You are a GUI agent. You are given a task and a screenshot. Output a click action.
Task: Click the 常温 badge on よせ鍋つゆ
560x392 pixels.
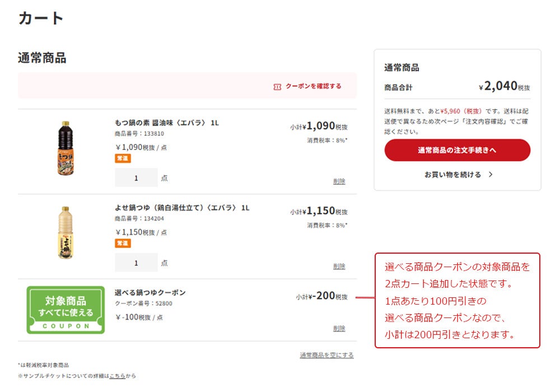123,243
